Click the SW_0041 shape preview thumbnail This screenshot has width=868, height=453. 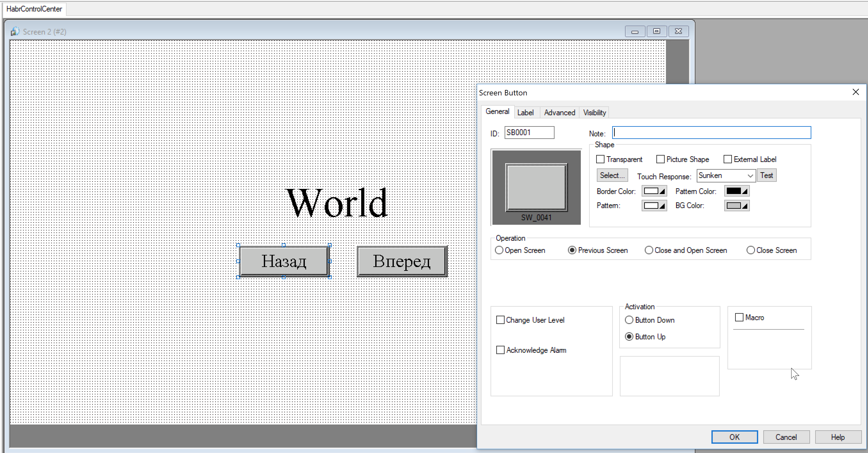tap(536, 187)
